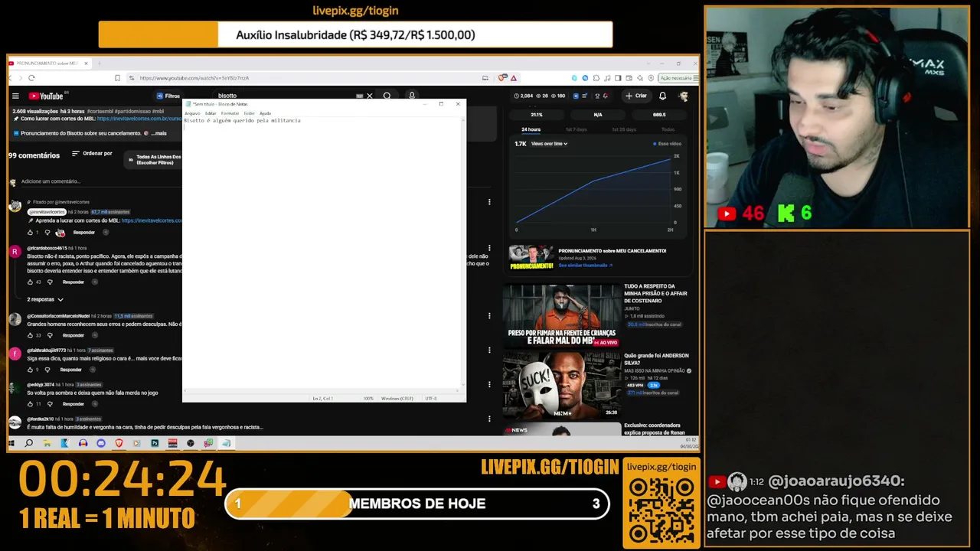Open Photoshop from the taskbar
Screen dimensions: 980x551
point(155,443)
